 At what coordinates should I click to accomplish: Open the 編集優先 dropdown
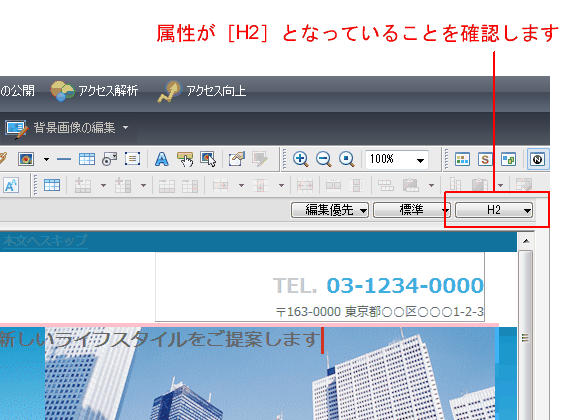coord(330,210)
